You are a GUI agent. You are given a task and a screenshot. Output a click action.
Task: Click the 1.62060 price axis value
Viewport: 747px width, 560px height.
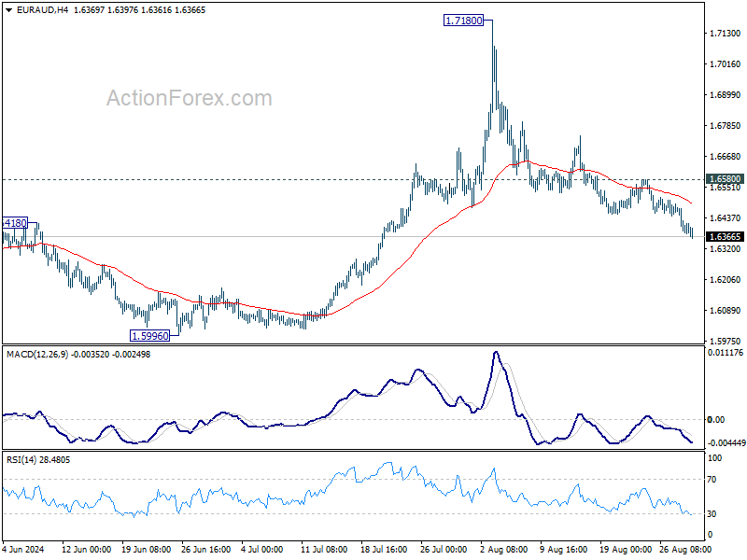[726, 279]
